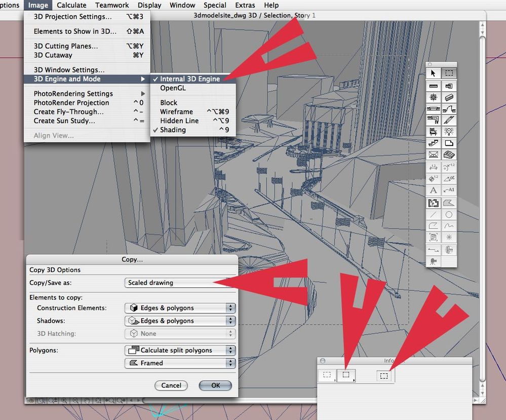Select the Slab tool in the toolbox
506x420 pixels.
[449, 143]
